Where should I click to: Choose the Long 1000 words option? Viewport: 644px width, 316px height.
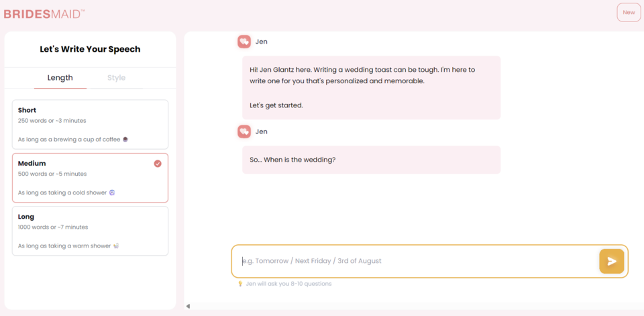coord(90,231)
